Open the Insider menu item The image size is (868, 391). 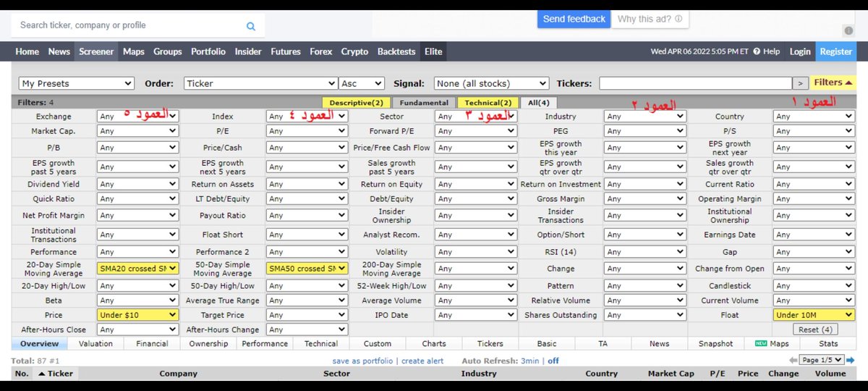pos(248,51)
